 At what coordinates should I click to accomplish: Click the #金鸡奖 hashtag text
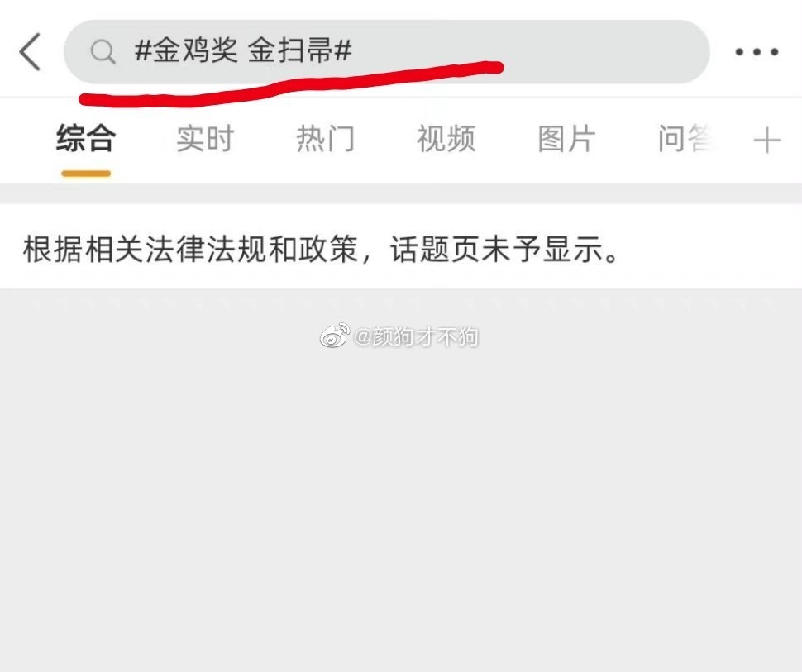click(186, 51)
